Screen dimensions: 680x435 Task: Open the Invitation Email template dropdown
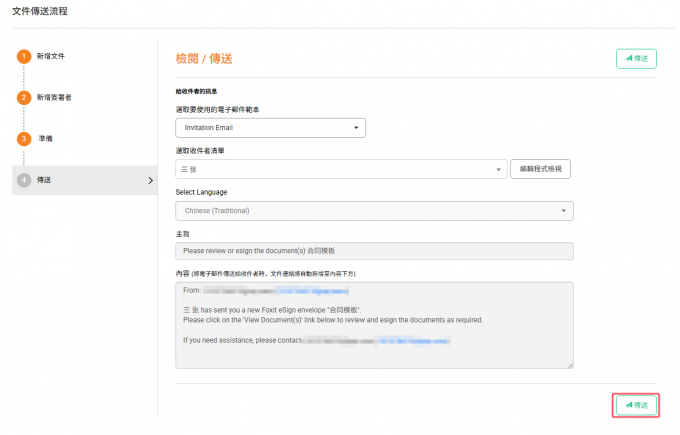pyautogui.click(x=270, y=128)
